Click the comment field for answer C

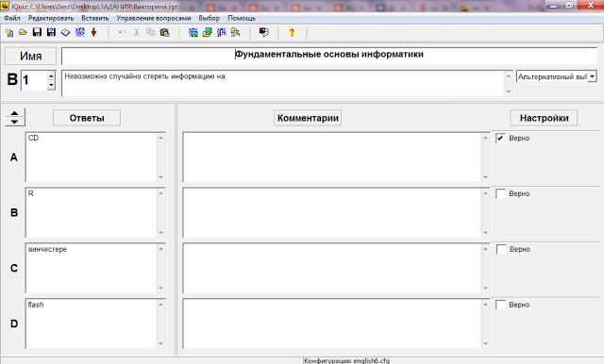[x=332, y=268]
